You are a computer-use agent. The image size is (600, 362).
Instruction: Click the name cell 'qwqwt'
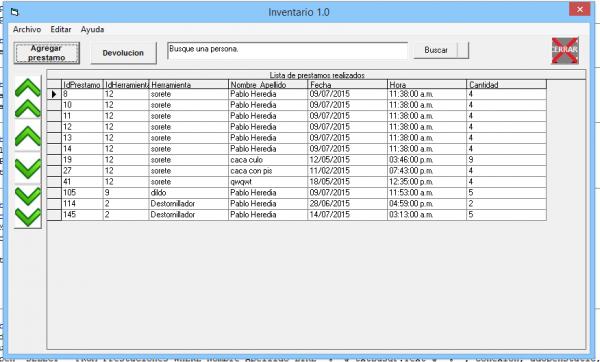tap(268, 182)
